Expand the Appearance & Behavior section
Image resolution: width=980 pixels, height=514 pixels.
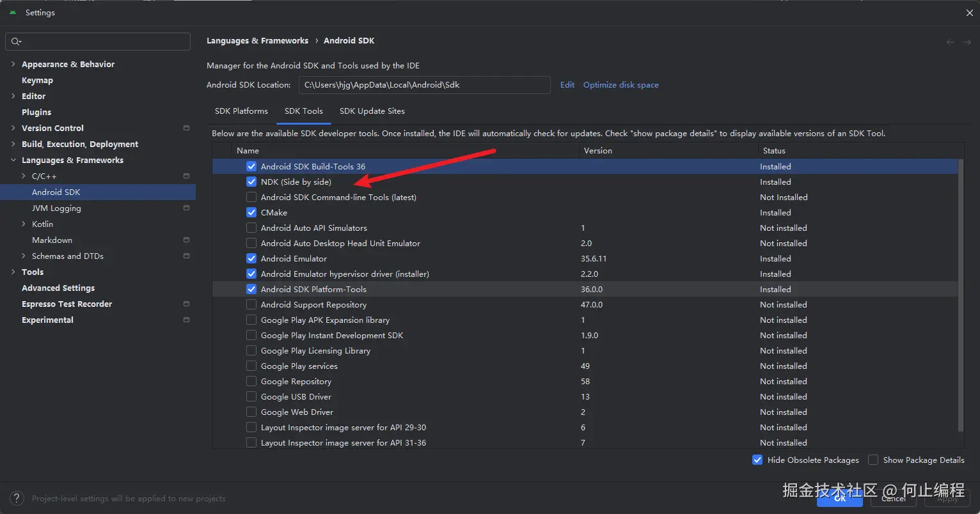(x=13, y=64)
